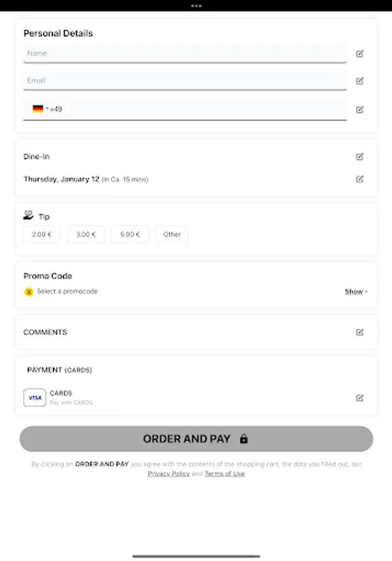Select the 5.00 € tip option
The height and width of the screenshot is (561, 392).
tap(130, 234)
